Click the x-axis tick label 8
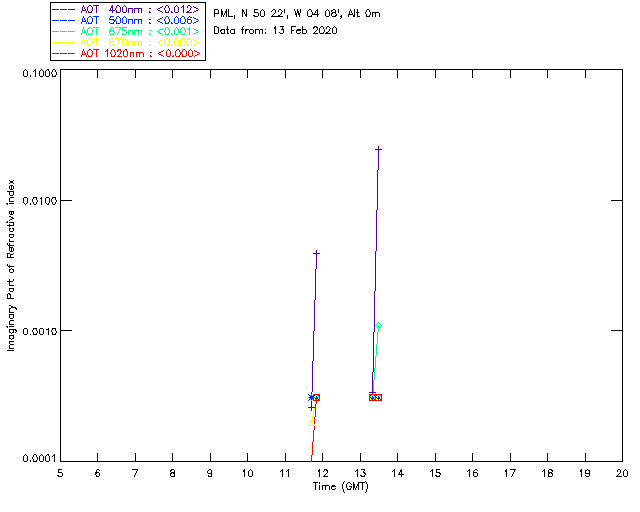Image resolution: width=640 pixels, height=512 pixels. pos(173,473)
